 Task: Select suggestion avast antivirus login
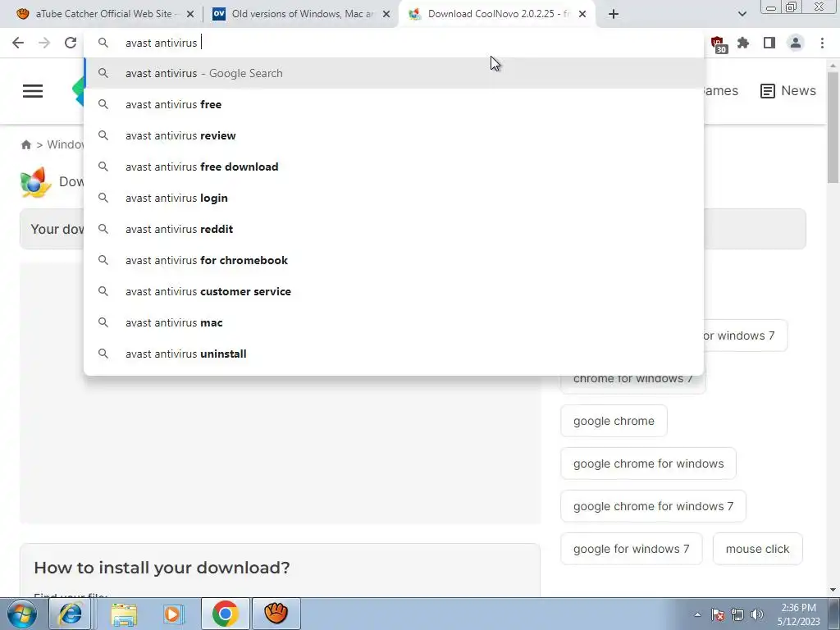click(394, 198)
